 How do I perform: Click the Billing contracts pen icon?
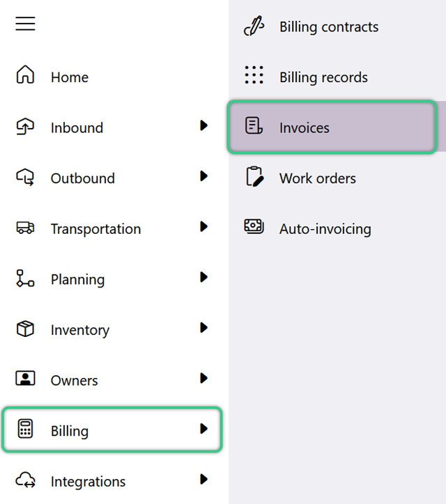tap(254, 26)
